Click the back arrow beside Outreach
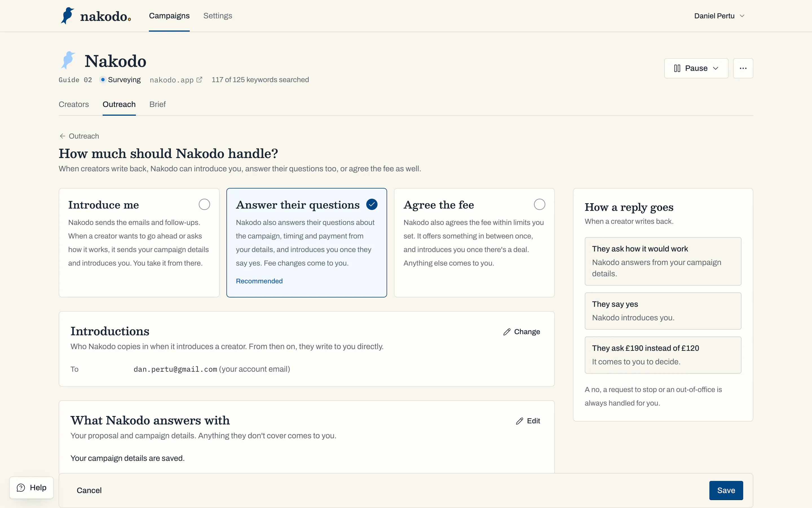Screen dimensions: 812x508 (62, 136)
